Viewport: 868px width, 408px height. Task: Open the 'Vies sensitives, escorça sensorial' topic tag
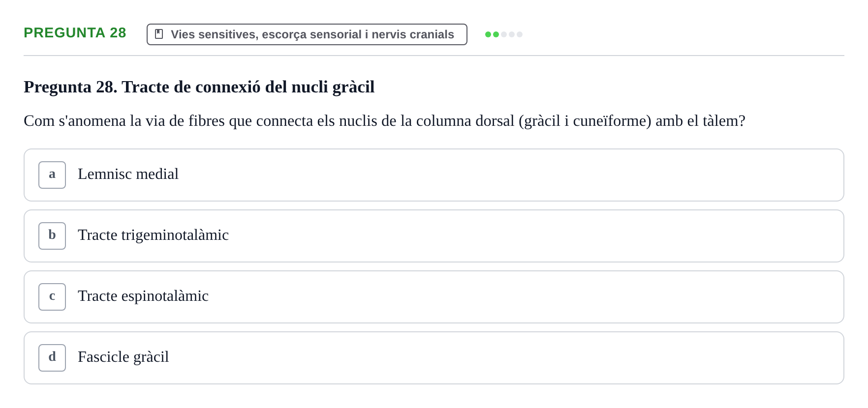pyautogui.click(x=307, y=34)
